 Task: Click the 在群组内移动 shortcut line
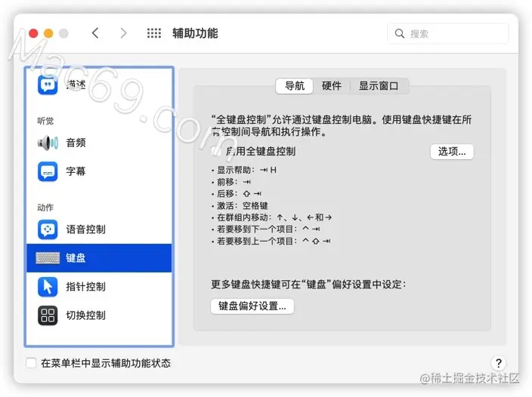[x=271, y=217]
